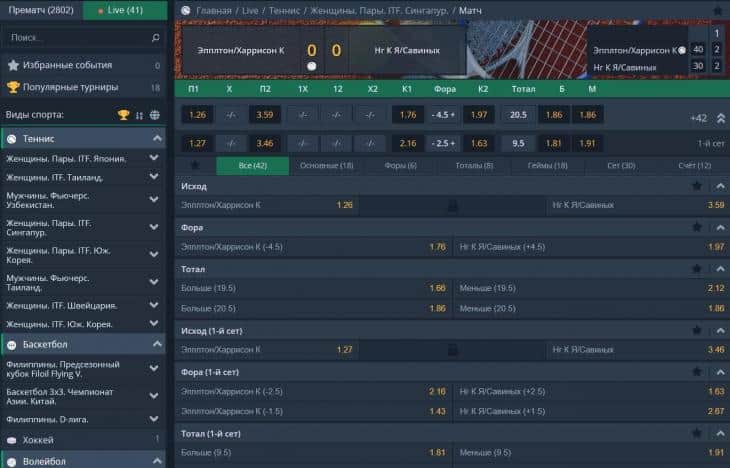
Task: Expand Женщины. Пары. ITF. Япония. tournament
Action: (154, 158)
